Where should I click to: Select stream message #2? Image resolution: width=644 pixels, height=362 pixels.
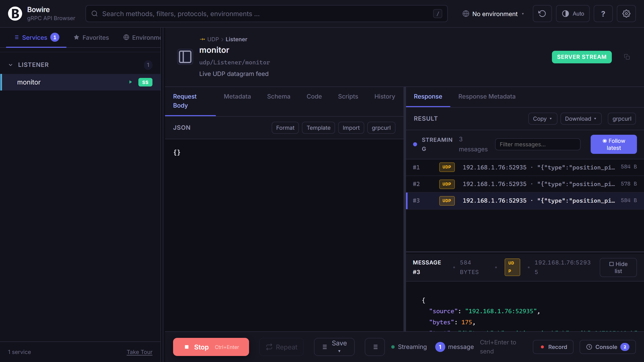click(525, 184)
